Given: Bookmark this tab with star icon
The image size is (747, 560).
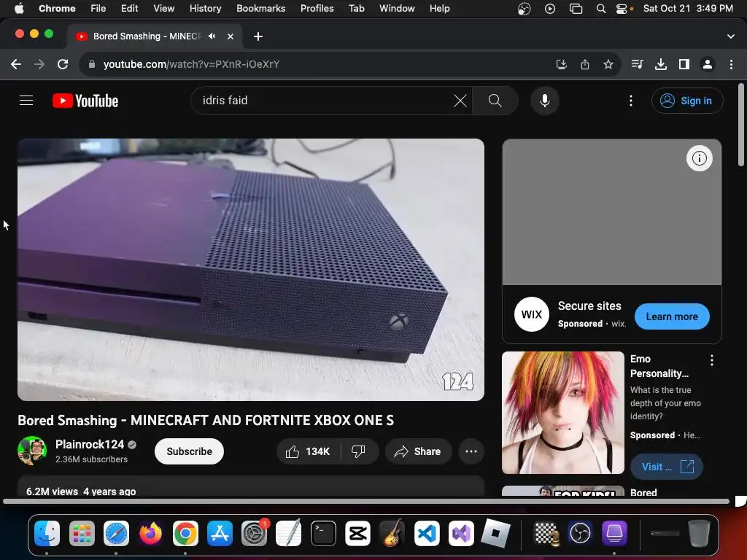Looking at the screenshot, I should [608, 64].
